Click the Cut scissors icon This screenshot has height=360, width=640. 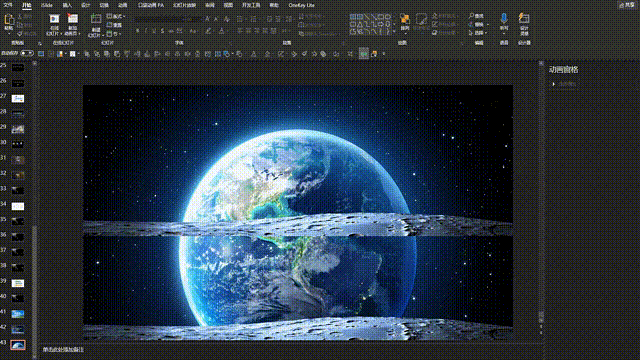[x=20, y=17]
